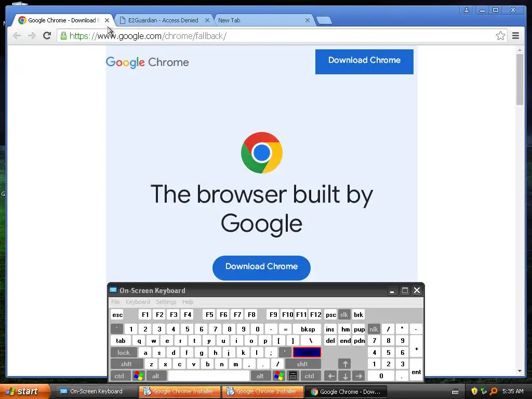
Task: Select the Google Chrome taskbar button
Action: click(345, 392)
